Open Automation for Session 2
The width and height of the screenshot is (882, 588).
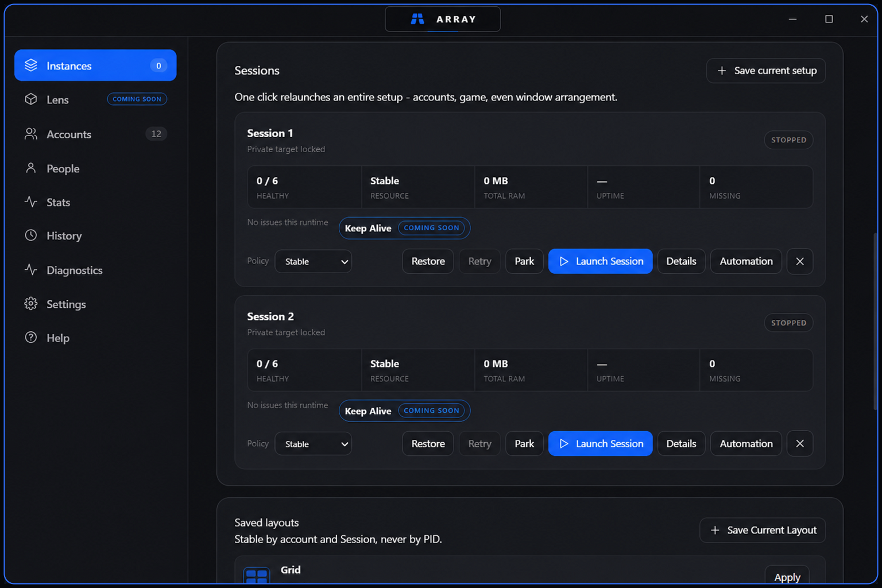tap(746, 443)
